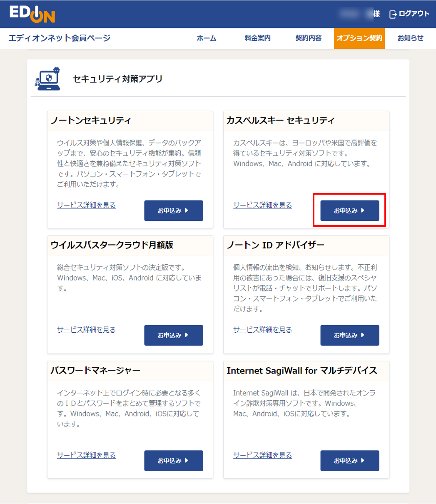Click the ログアウト link
The image size is (436, 504).
pos(414,14)
